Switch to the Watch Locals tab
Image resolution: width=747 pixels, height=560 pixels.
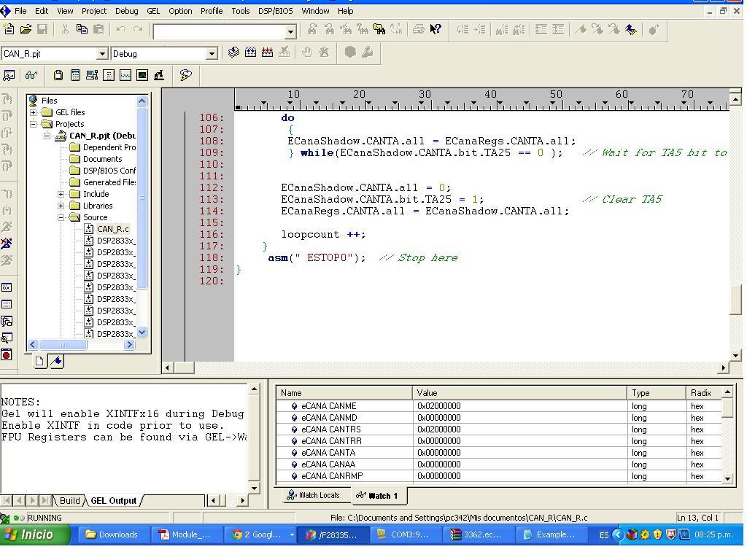[315, 495]
